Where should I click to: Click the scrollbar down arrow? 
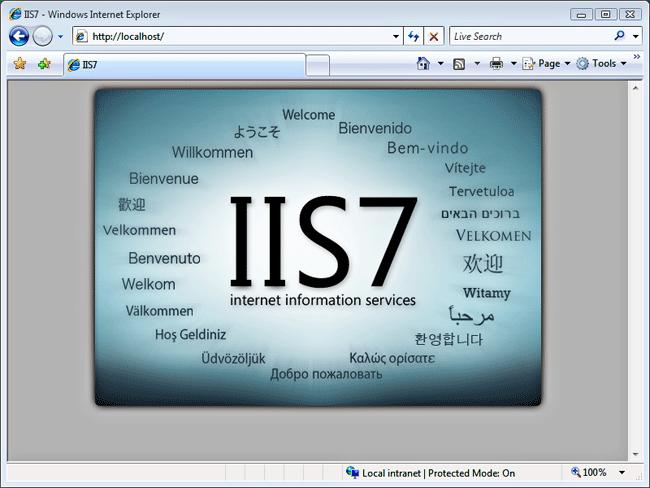[635, 454]
